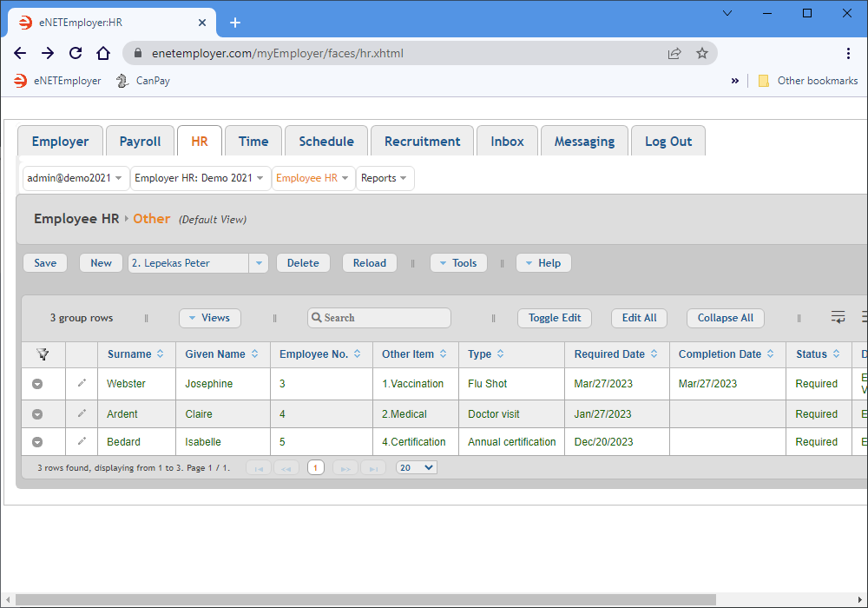
Task: Switch to the Time tab
Action: 253,142
